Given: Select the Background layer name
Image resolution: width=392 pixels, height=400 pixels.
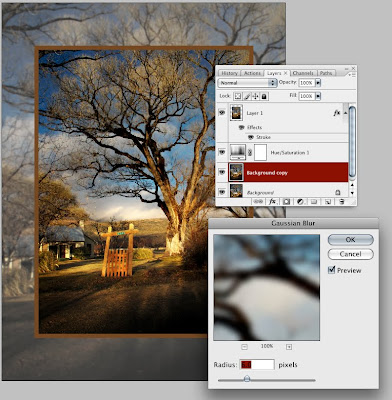Looking at the screenshot, I should (260, 193).
